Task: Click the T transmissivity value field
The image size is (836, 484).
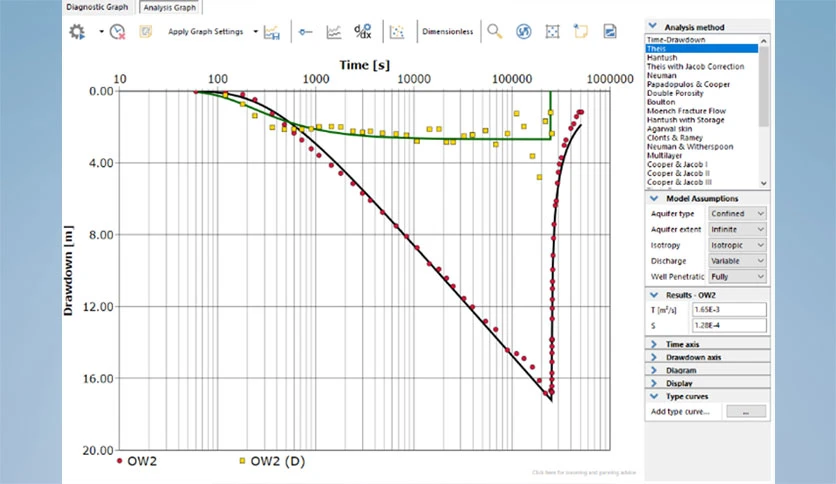Action: point(729,309)
